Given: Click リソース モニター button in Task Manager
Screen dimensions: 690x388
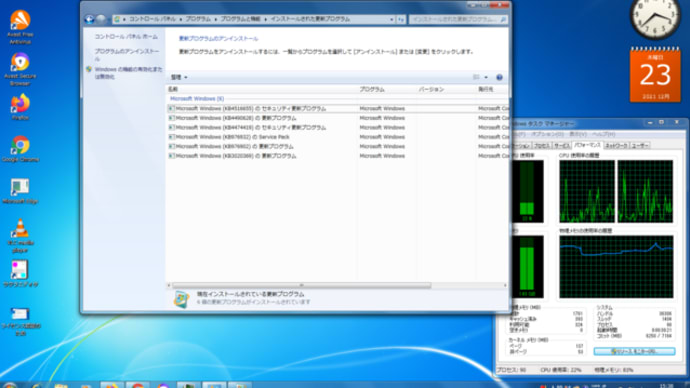Looking at the screenshot, I should 634,351.
